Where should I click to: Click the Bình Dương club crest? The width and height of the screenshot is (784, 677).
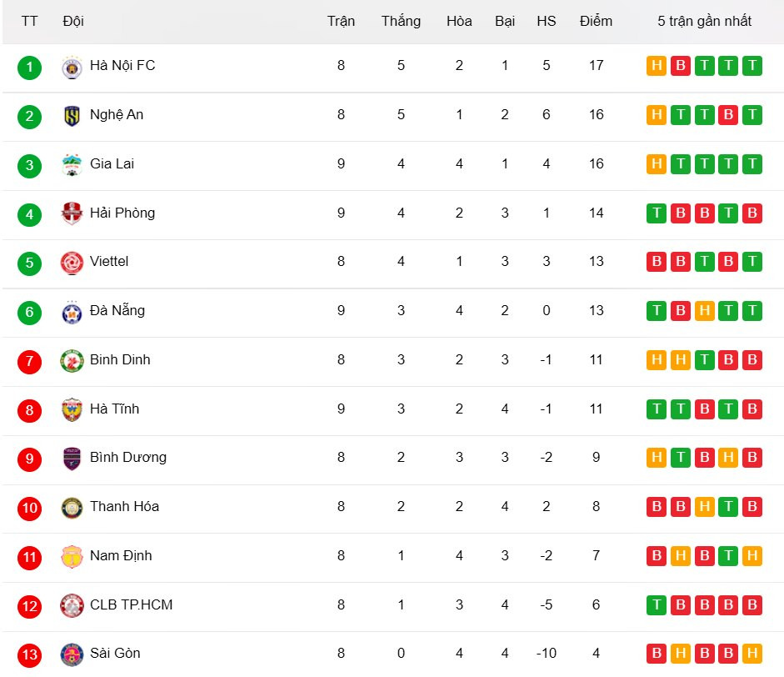pos(72,459)
